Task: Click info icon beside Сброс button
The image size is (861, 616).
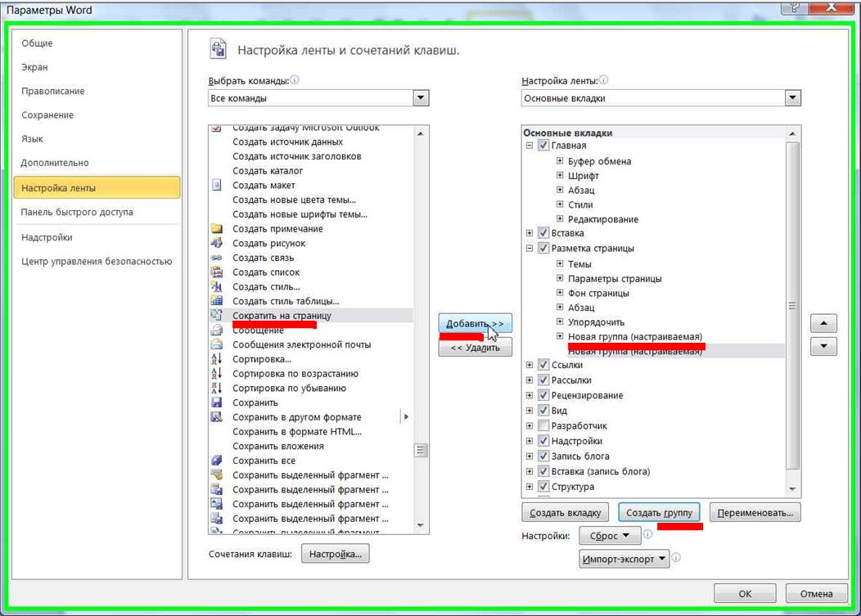Action: tap(648, 534)
